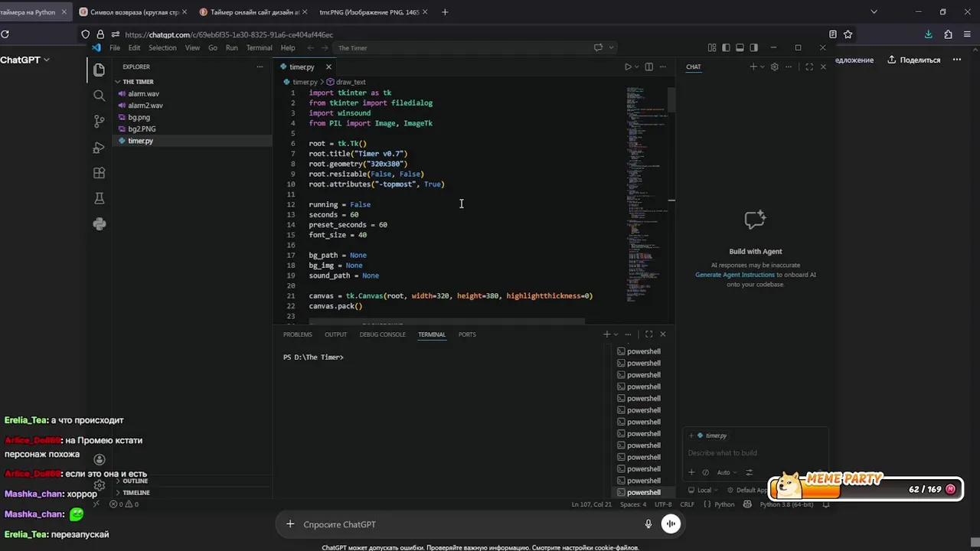Open the Explorer view in activity bar
Screen dimensions: 980x551
click(x=99, y=70)
